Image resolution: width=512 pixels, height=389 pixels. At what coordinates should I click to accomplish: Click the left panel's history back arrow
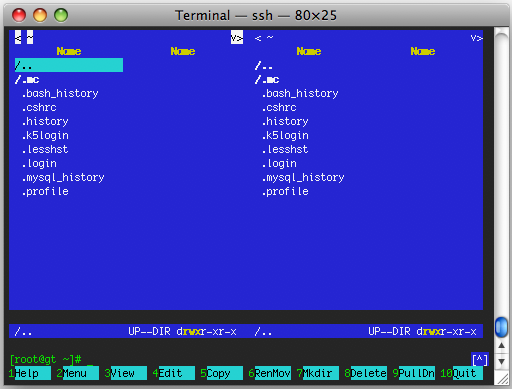tap(18, 37)
